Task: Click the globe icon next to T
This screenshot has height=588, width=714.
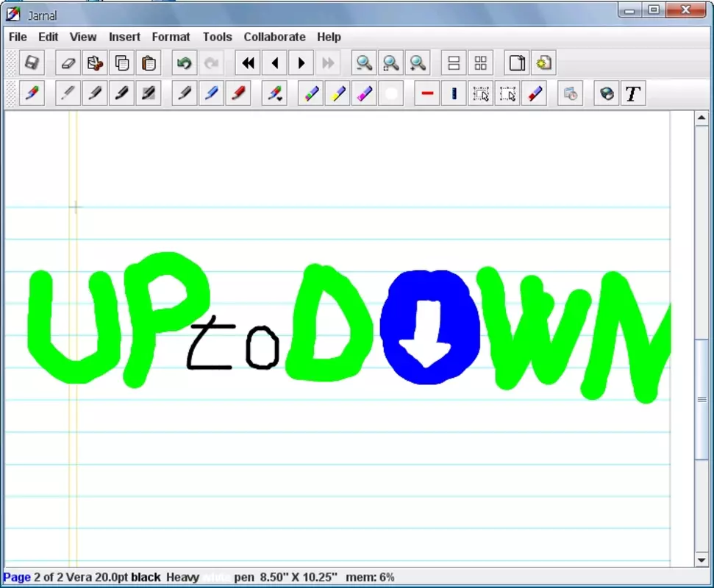Action: tap(607, 94)
